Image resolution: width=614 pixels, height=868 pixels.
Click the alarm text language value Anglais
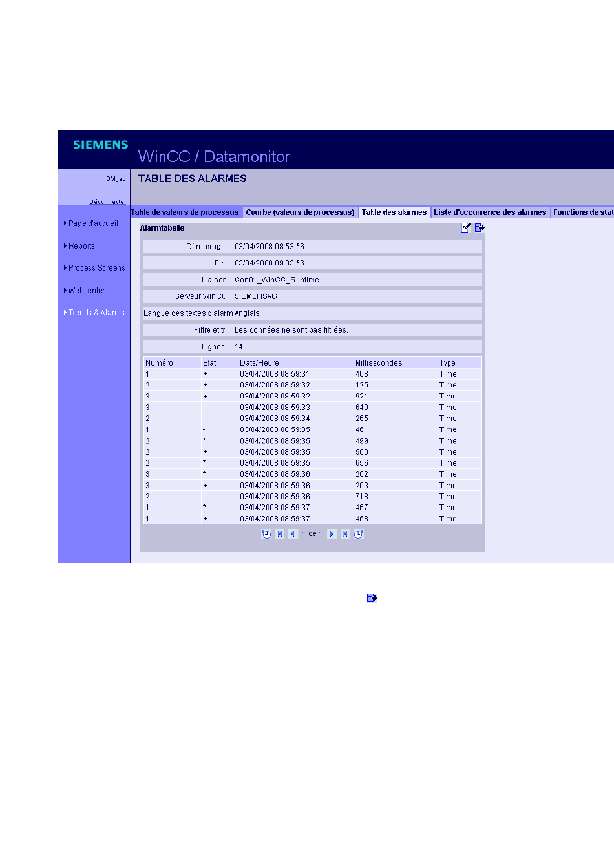[x=247, y=313]
